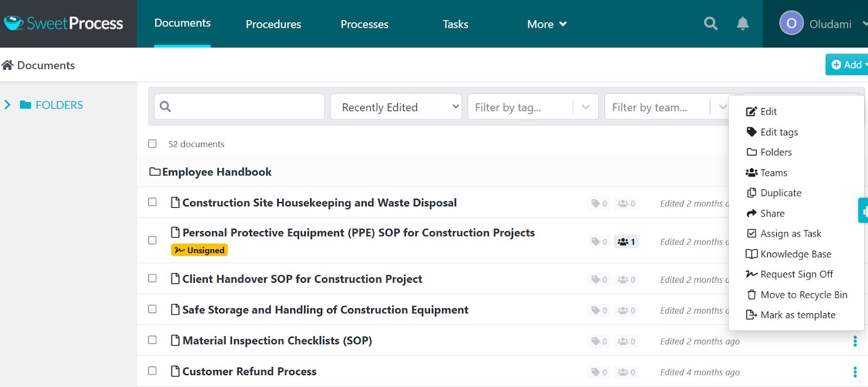Open the notifications bell
The height and width of the screenshot is (387, 868).
tap(743, 23)
